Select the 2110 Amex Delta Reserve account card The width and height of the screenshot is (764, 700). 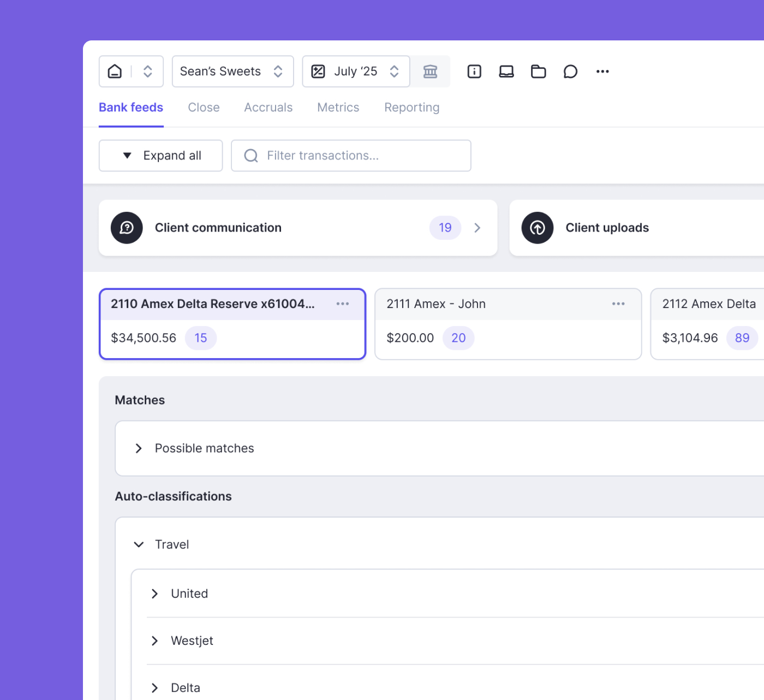point(232,324)
